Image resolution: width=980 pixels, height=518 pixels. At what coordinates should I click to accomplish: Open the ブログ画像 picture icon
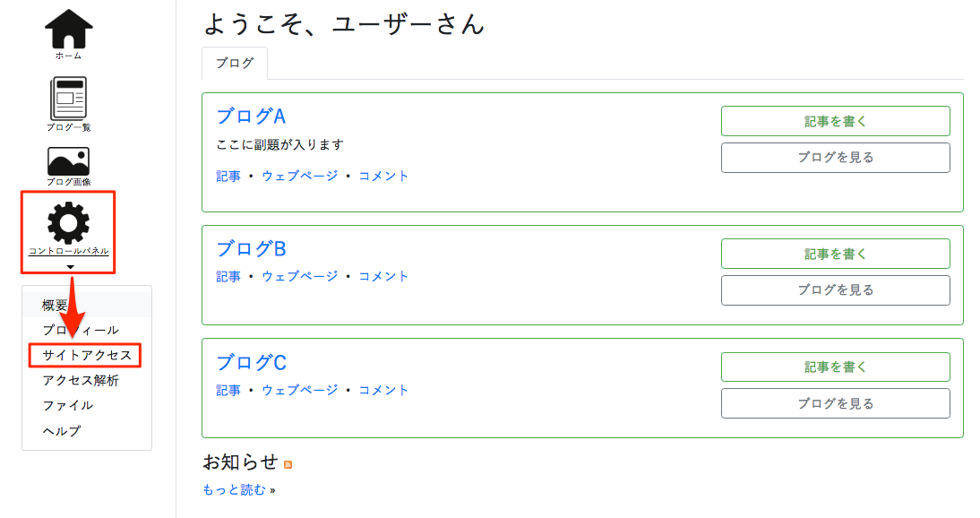point(69,161)
